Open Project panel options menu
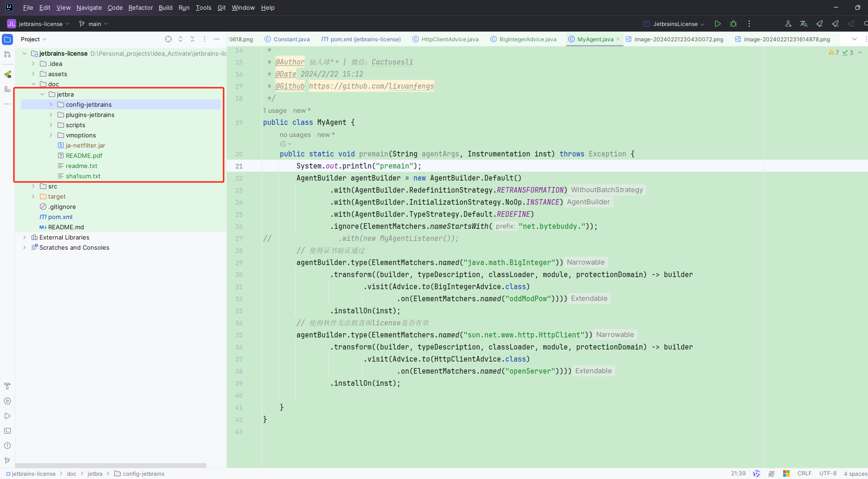868x479 pixels. click(x=205, y=39)
